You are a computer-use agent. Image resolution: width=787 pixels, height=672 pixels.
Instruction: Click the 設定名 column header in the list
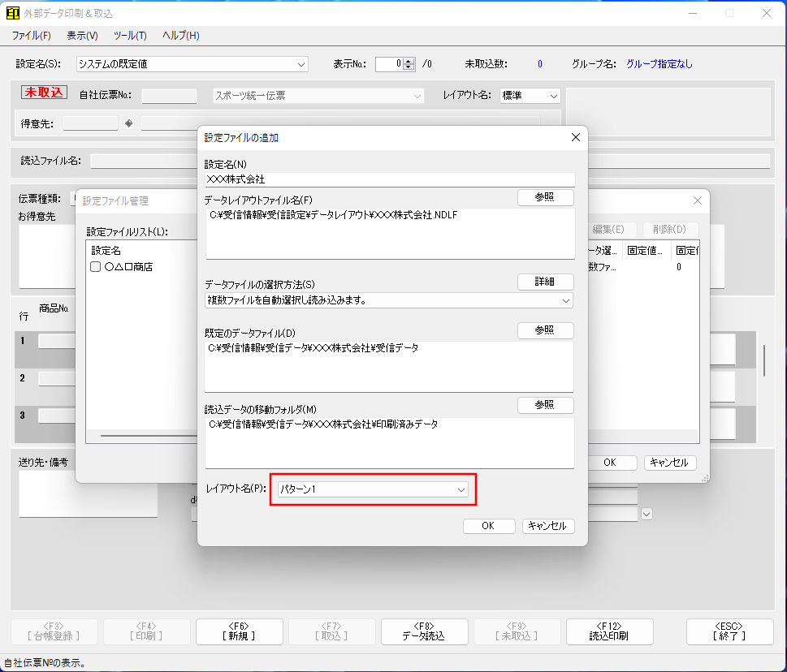coord(106,251)
